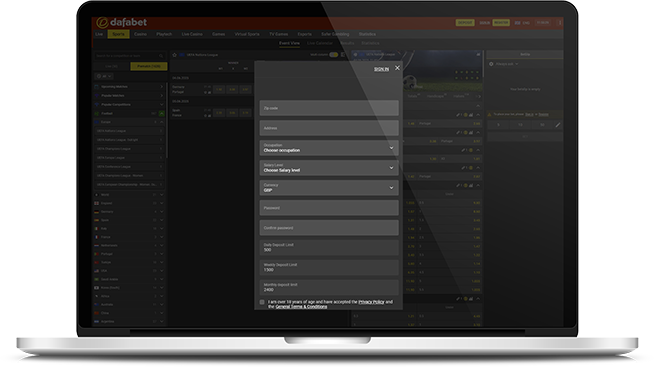Favorite UEFA Nations League with star icon

coord(175,55)
